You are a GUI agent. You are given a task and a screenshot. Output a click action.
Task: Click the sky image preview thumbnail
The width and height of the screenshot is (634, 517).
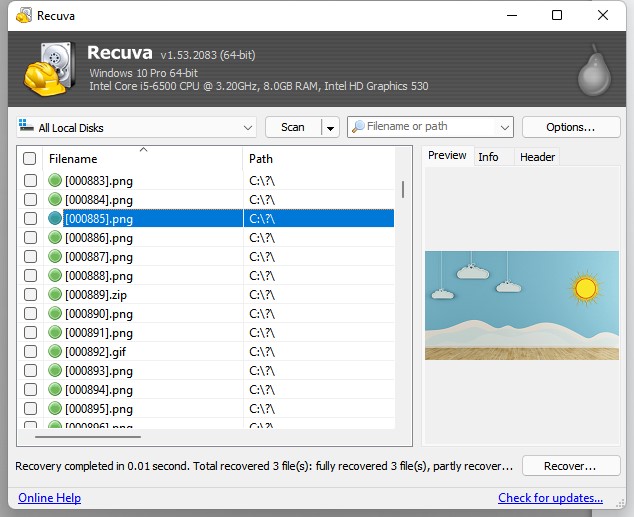(522, 305)
